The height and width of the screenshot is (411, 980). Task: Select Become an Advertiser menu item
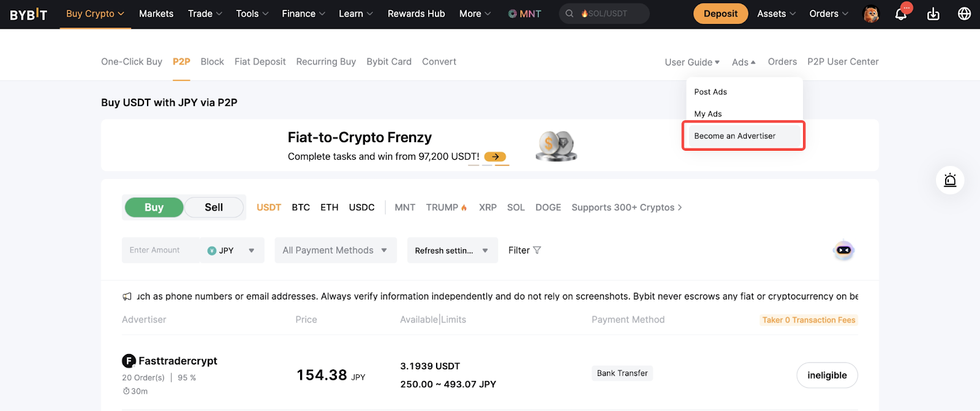735,136
